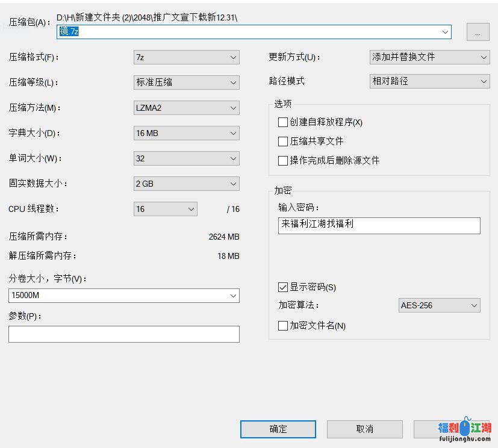498x448 pixels.
Task: Expand the CPU 线程数 dropdown
Action: [165, 209]
